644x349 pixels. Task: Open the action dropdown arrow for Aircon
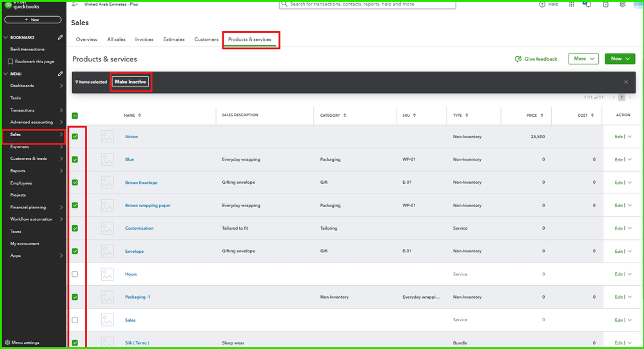630,137
